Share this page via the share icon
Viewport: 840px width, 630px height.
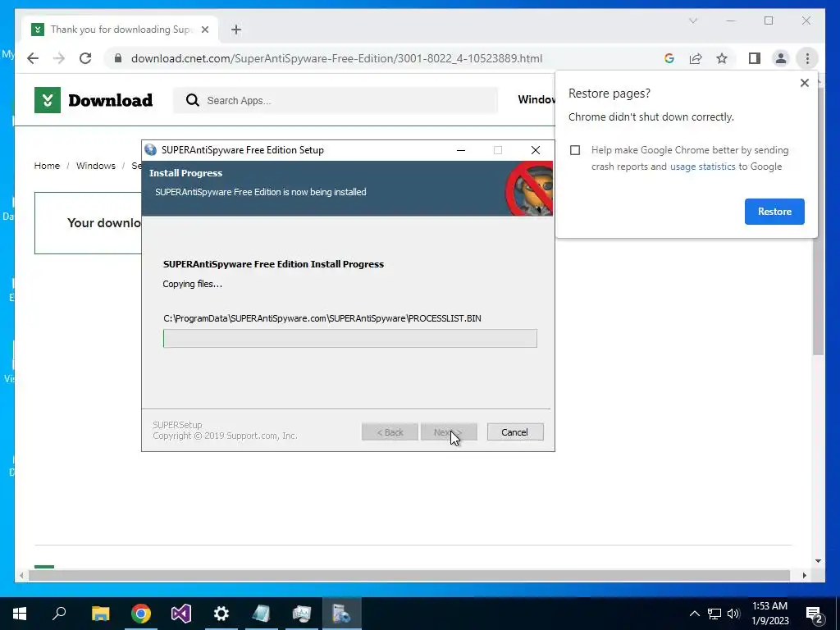coord(696,58)
